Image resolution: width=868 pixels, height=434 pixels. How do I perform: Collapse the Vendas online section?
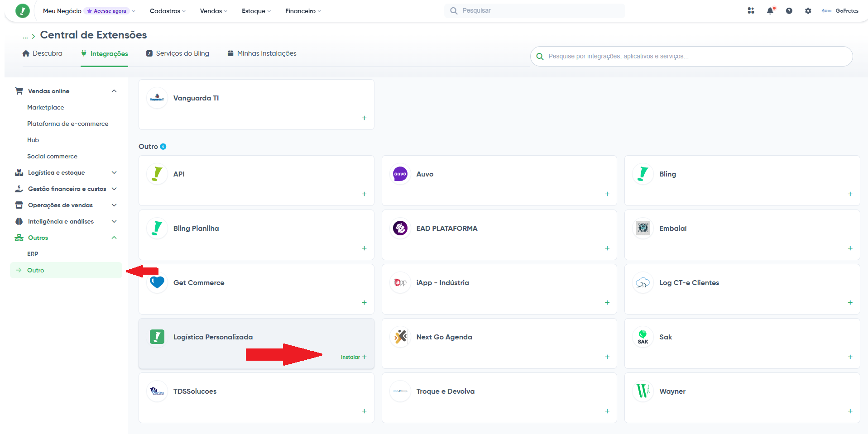(114, 91)
